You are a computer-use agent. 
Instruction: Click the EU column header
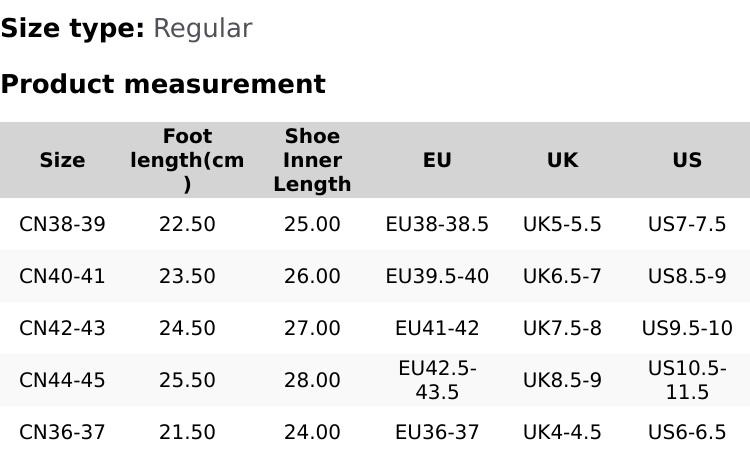tap(437, 160)
